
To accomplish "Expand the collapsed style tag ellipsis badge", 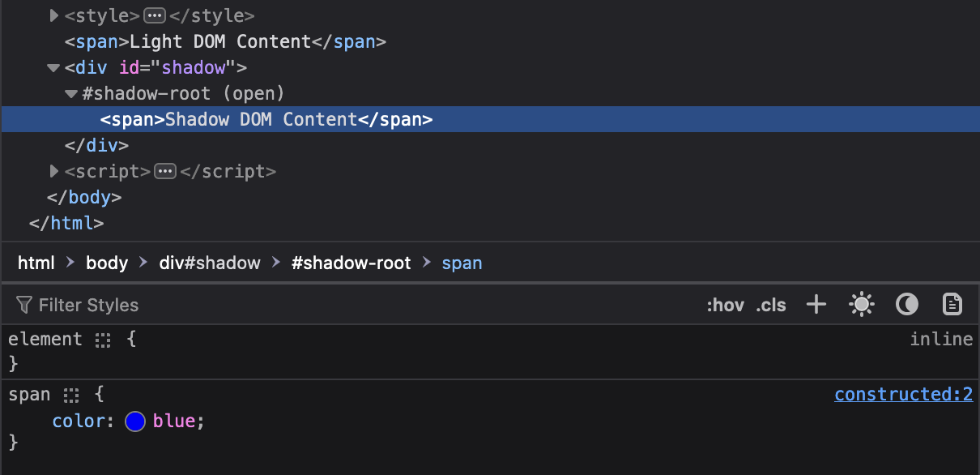I will click(x=155, y=15).
